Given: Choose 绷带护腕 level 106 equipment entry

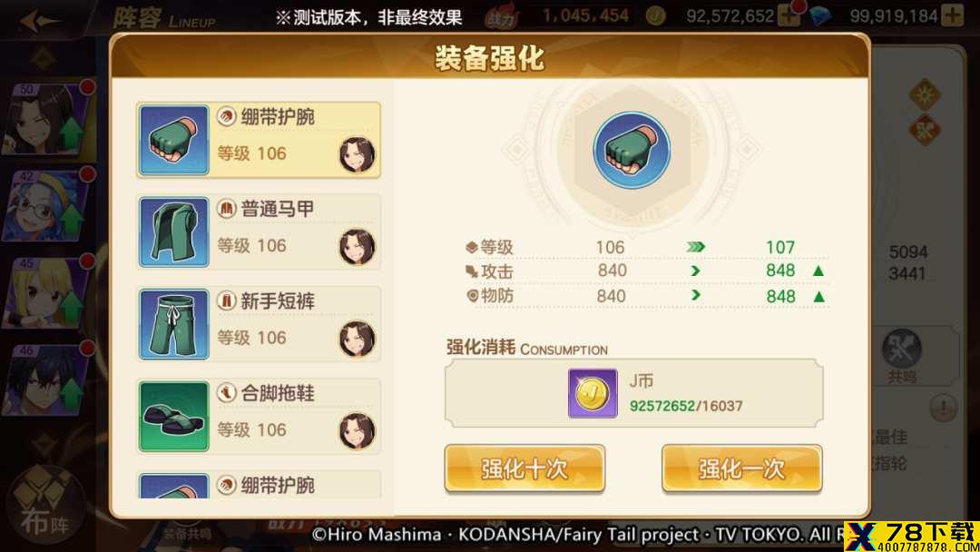Looking at the screenshot, I should click(259, 140).
